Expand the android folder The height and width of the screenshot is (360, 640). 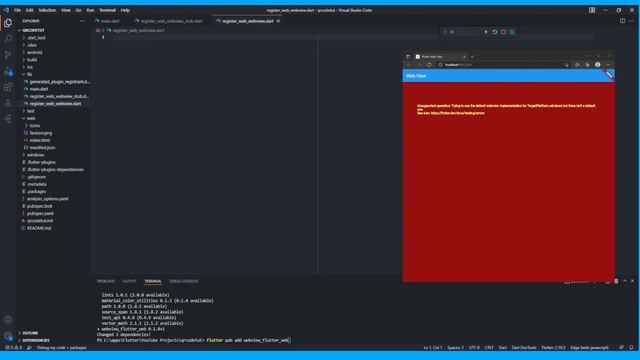(x=35, y=52)
